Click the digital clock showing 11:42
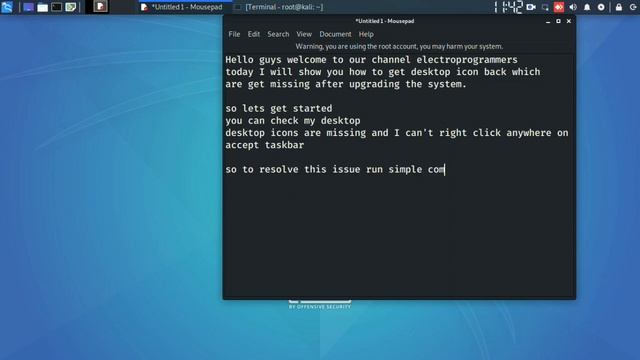 (x=508, y=7)
